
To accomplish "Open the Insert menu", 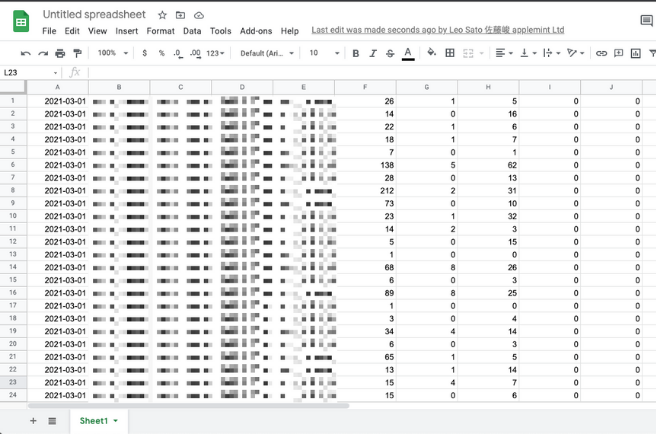I will pos(127,31).
